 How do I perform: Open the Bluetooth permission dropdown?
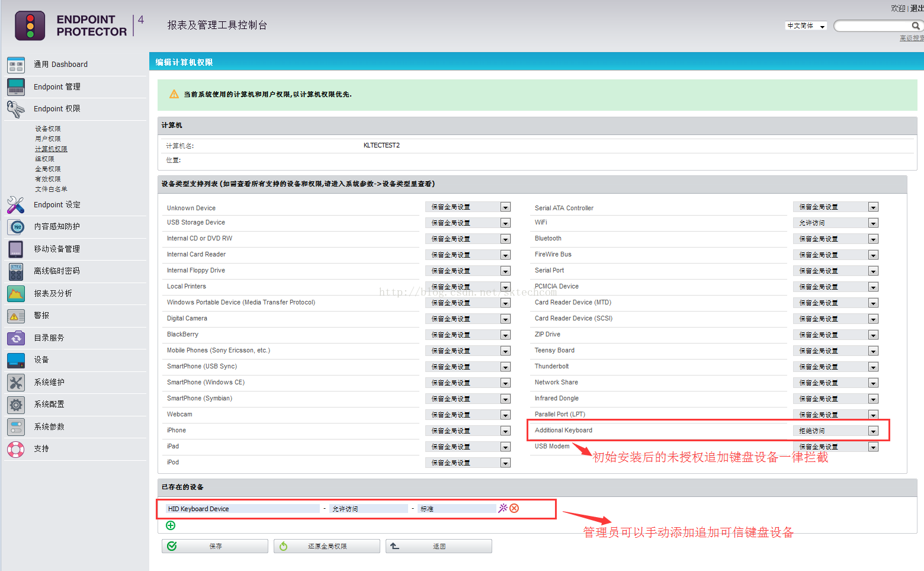[x=836, y=239]
